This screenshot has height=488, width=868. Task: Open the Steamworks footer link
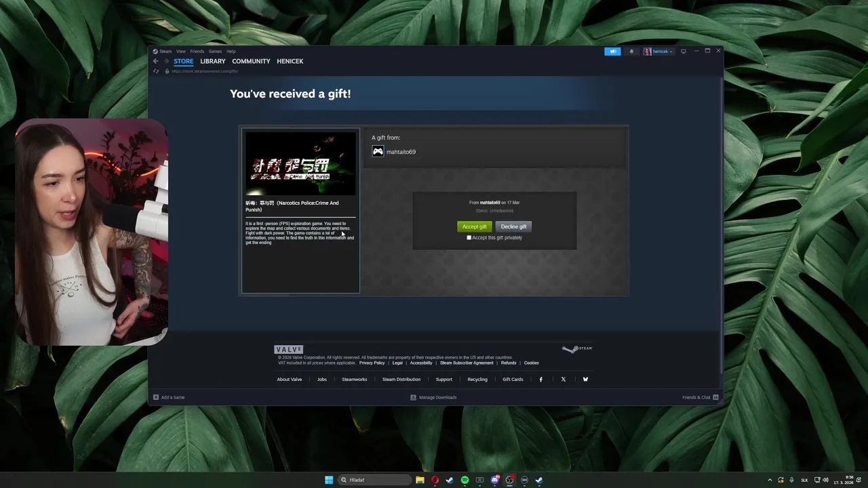(354, 380)
